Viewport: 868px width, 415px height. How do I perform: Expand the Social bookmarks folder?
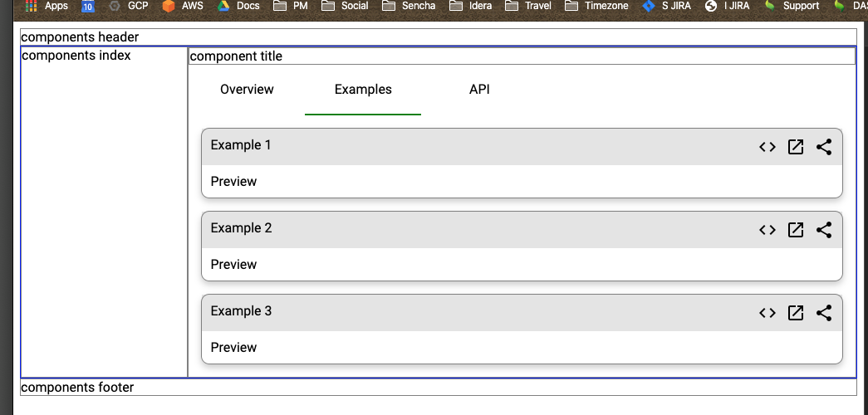coord(345,6)
